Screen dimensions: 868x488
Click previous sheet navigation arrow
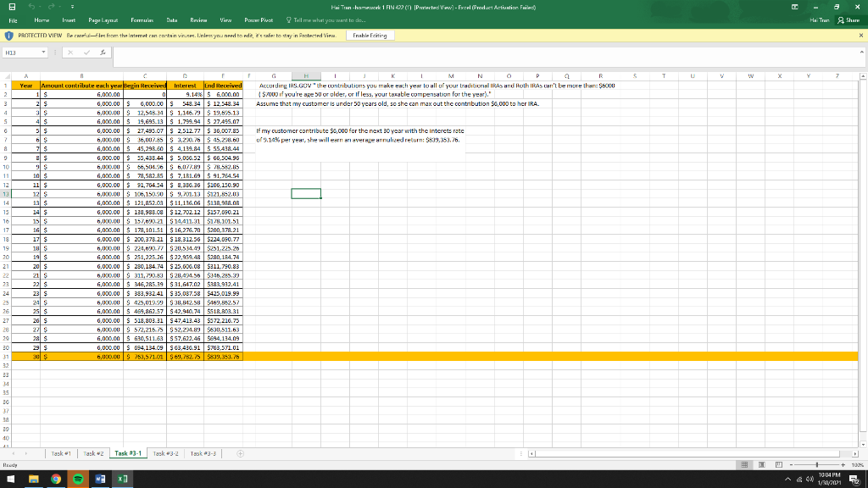click(x=14, y=454)
